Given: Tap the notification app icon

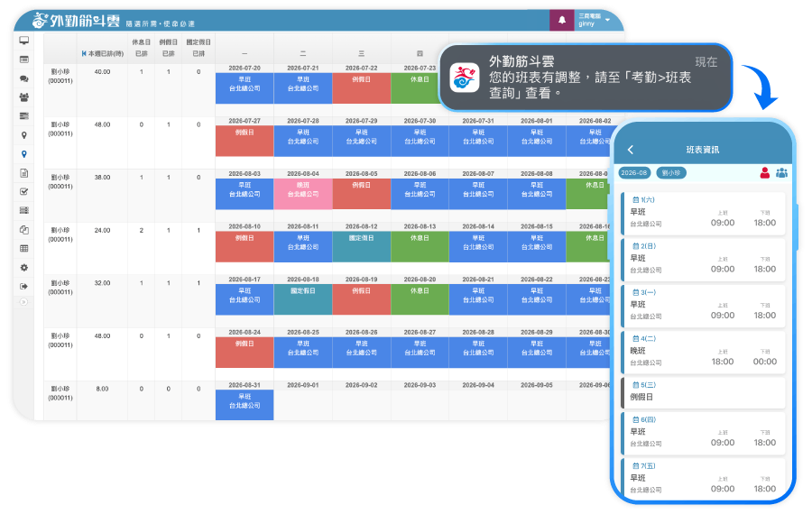Looking at the screenshot, I should (x=465, y=78).
